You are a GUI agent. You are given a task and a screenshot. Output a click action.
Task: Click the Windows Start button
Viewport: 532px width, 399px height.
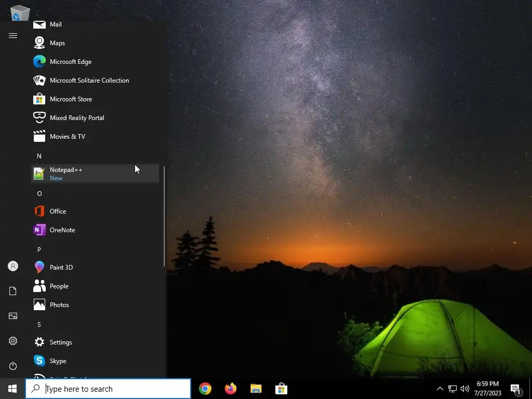coord(12,389)
